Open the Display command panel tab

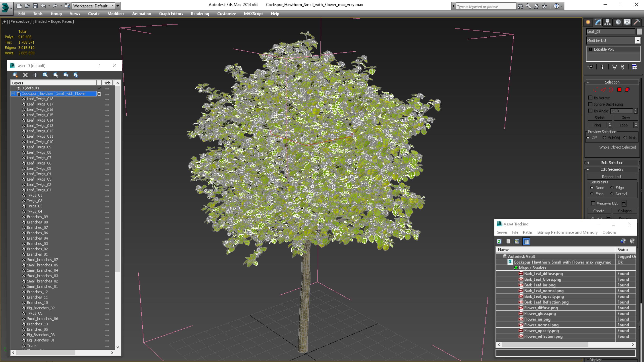[627, 22]
